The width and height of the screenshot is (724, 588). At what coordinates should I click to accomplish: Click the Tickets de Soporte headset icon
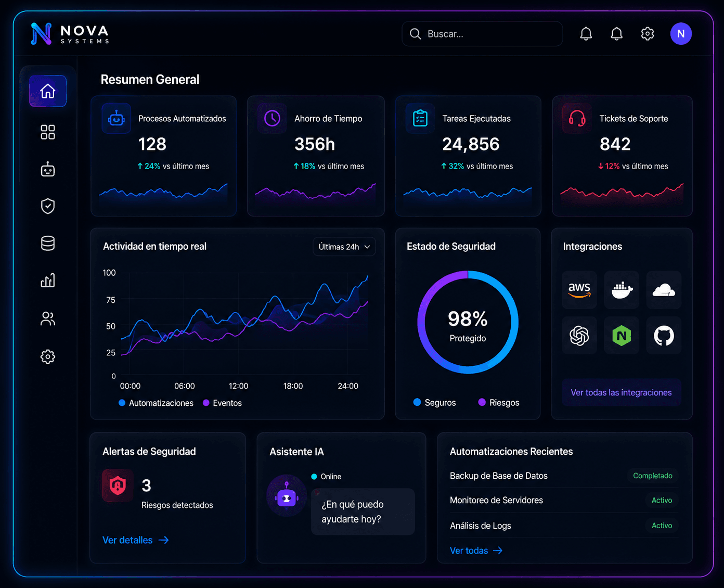click(x=577, y=119)
